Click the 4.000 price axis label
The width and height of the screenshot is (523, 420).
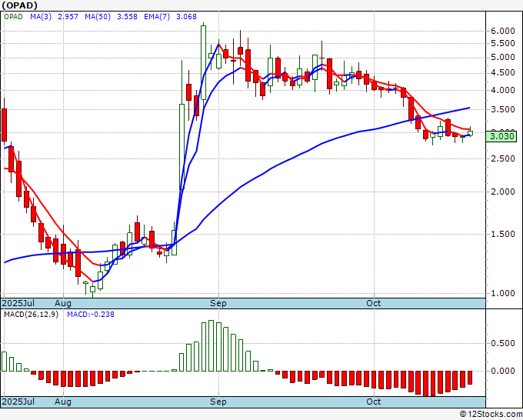click(x=503, y=91)
